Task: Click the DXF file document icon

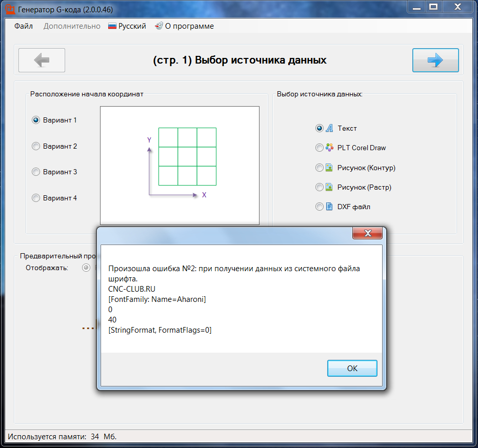Action: click(329, 207)
